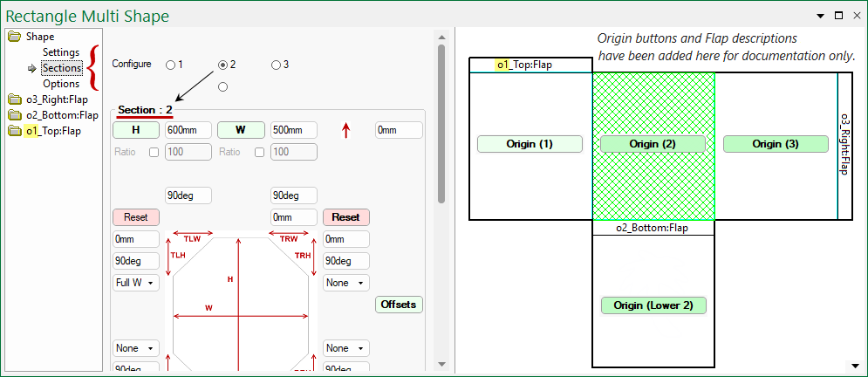Select Configure radio option 1
Image resolution: width=868 pixels, height=377 pixels.
pyautogui.click(x=169, y=65)
